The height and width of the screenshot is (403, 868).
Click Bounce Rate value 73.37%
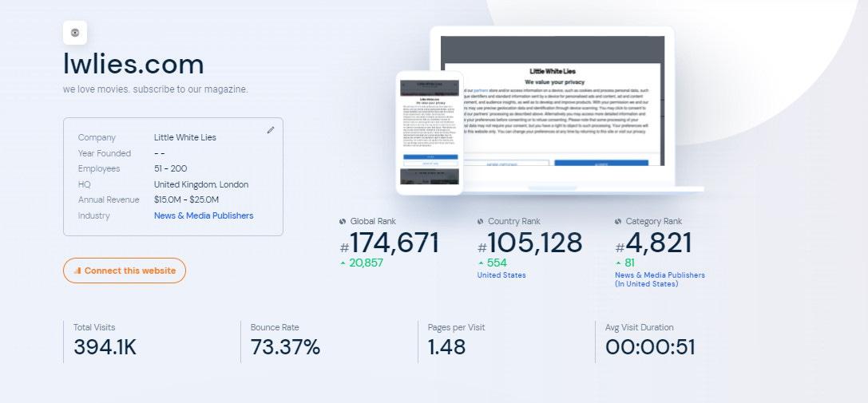[x=285, y=347]
